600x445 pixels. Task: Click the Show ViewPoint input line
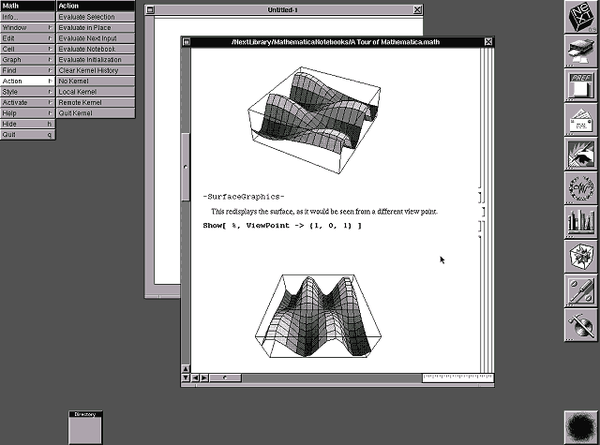click(x=282, y=226)
